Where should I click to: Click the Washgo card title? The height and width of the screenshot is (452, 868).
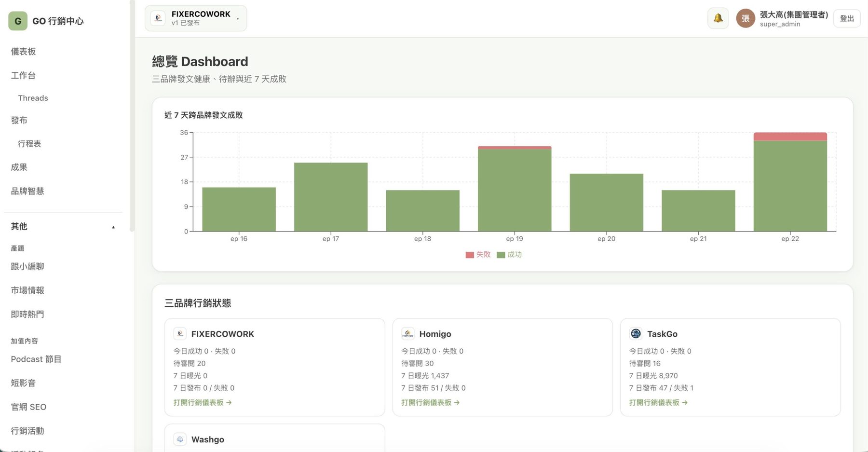click(208, 439)
